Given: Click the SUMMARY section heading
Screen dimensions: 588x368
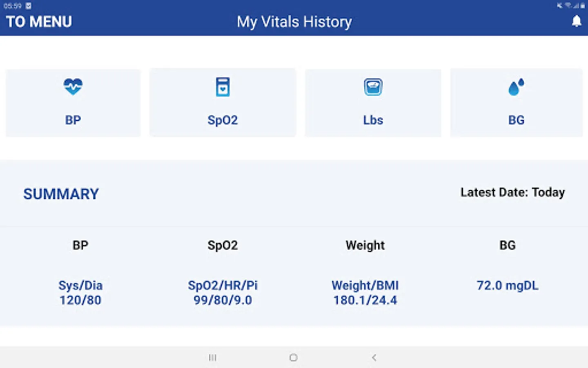Looking at the screenshot, I should (61, 194).
